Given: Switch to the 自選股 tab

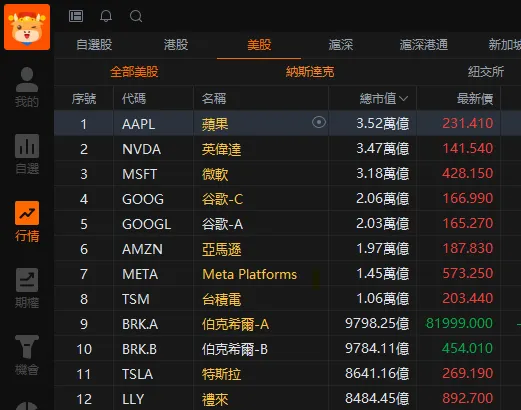Looking at the screenshot, I should (94, 45).
